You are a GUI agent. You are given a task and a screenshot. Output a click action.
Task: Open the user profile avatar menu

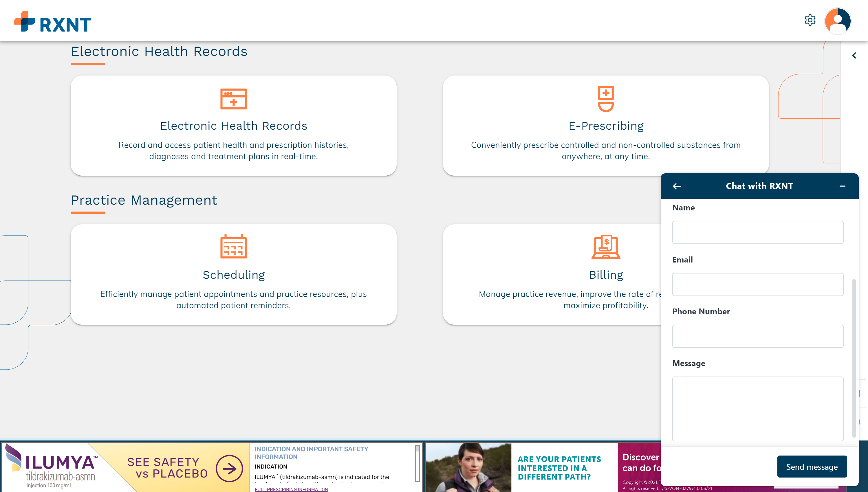point(838,21)
